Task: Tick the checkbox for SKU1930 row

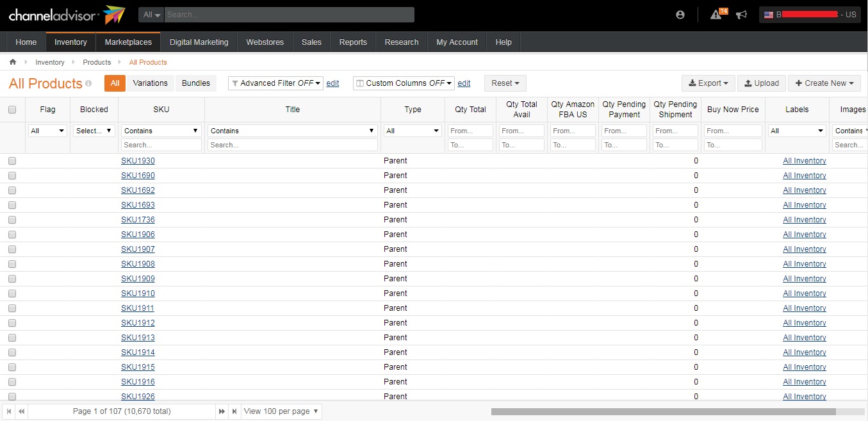Action: pos(12,161)
